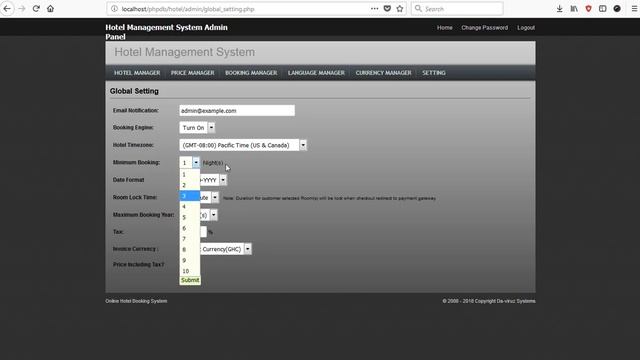
Task: Select 8 in the Minimum Booking list
Action: [x=190, y=249]
